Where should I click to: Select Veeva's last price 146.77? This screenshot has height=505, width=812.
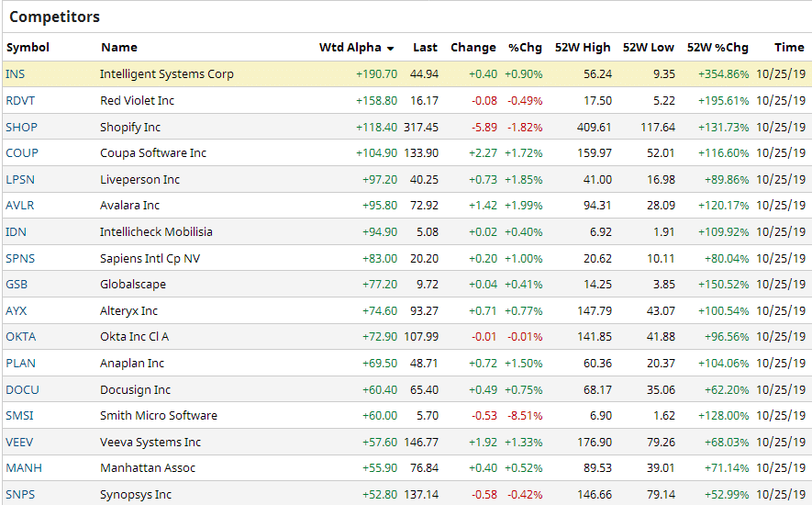[421, 443]
